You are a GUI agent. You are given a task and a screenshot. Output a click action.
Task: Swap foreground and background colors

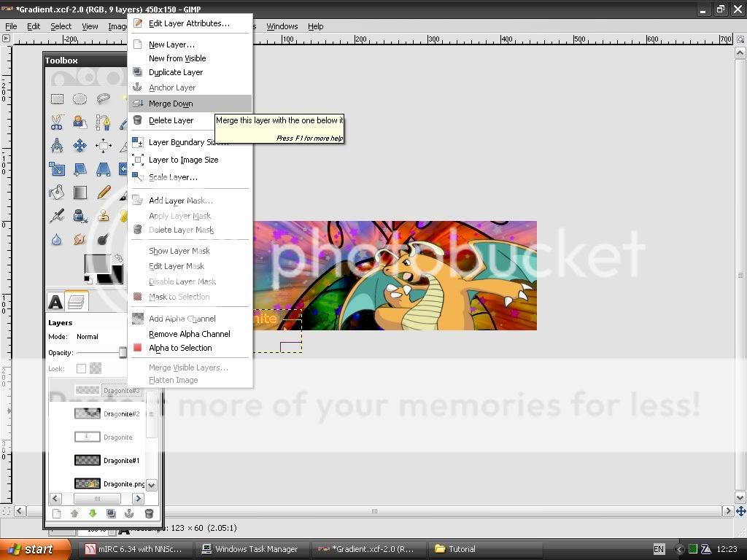119,258
